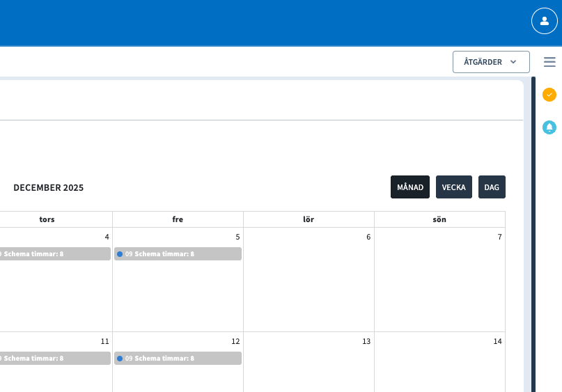Select the tors column header
The height and width of the screenshot is (392, 562).
point(47,219)
